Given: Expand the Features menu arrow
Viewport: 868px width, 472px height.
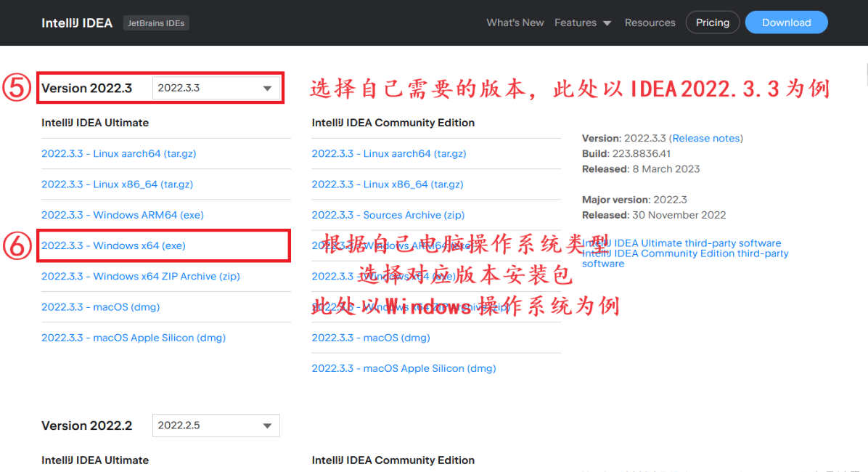Looking at the screenshot, I should pos(607,23).
